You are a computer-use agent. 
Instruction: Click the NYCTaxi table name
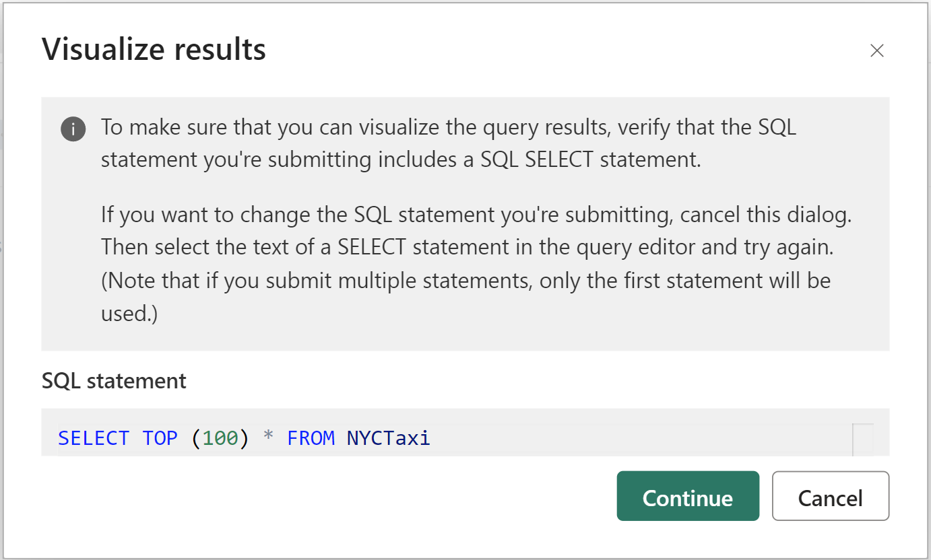click(389, 438)
